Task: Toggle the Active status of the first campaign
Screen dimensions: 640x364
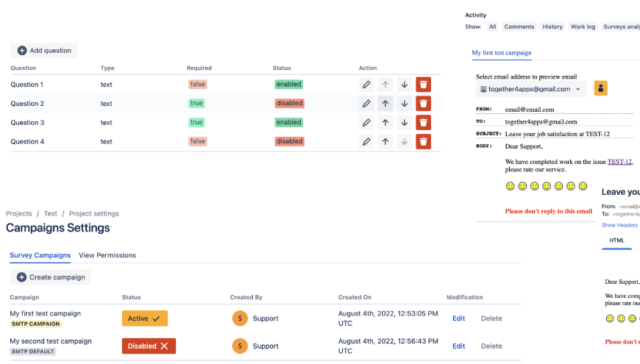Action: pos(145,318)
